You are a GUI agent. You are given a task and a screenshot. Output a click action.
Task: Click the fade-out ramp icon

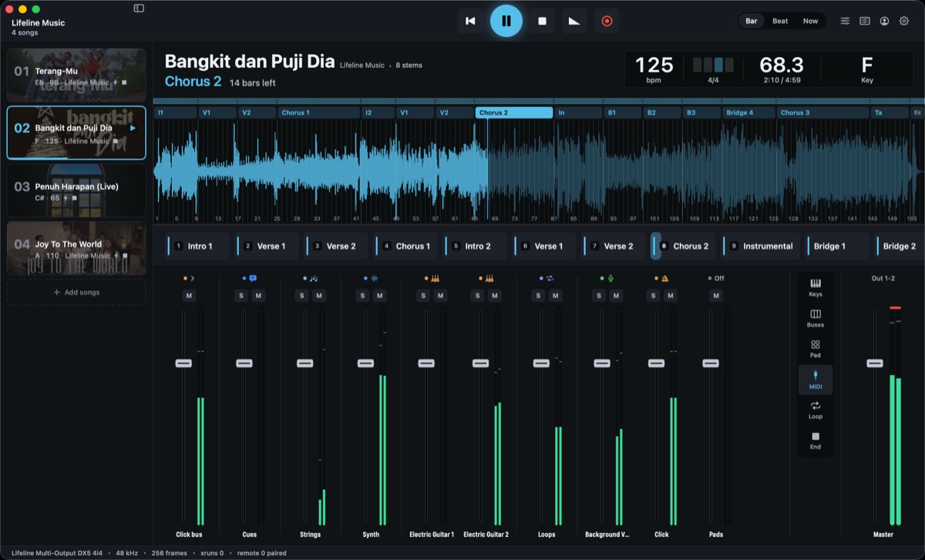tap(574, 21)
